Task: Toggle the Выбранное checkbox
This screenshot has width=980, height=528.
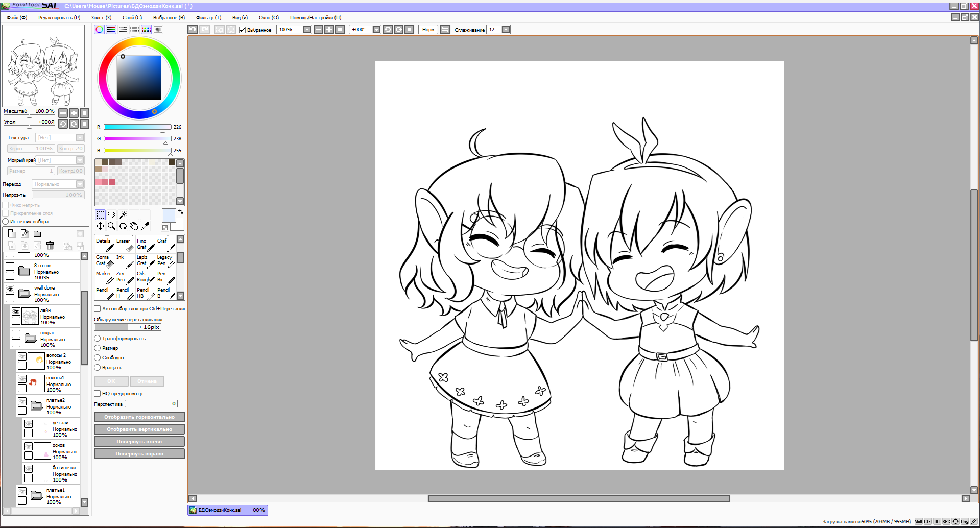Action: click(x=243, y=30)
